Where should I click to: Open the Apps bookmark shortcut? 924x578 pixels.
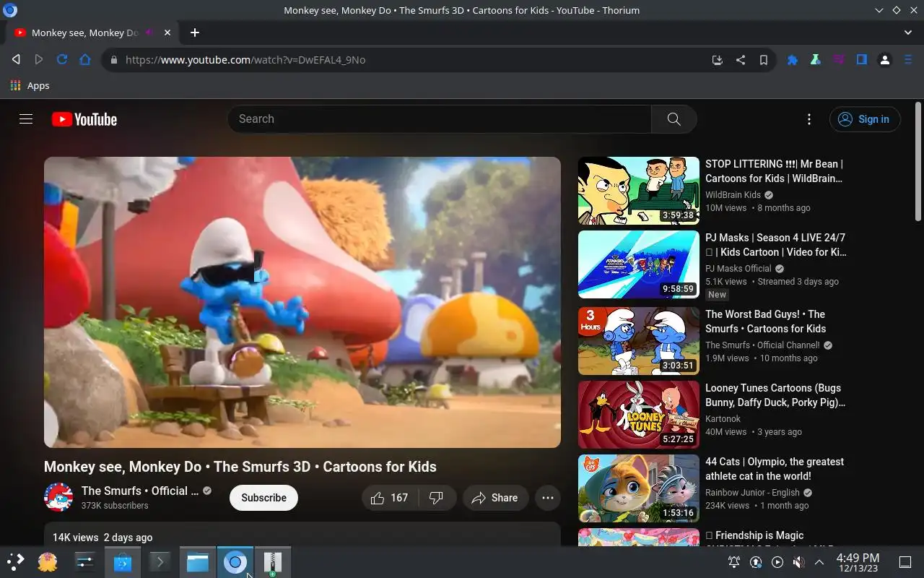click(30, 85)
